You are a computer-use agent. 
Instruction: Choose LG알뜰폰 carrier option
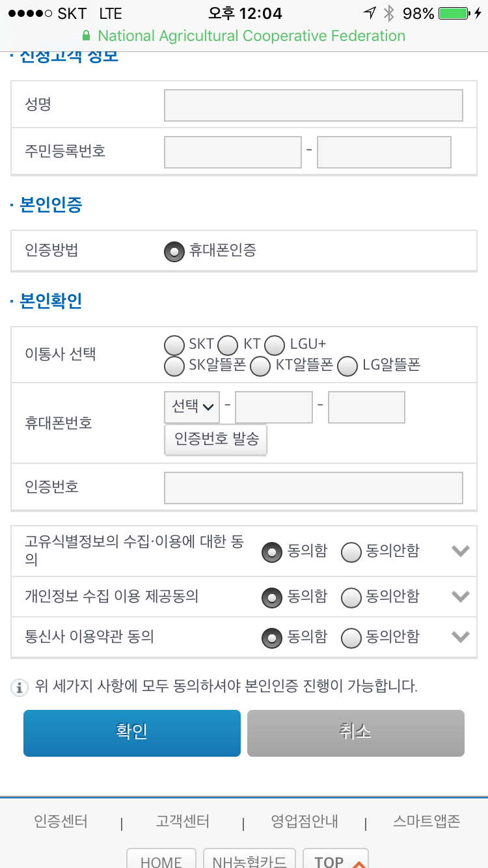(x=347, y=366)
